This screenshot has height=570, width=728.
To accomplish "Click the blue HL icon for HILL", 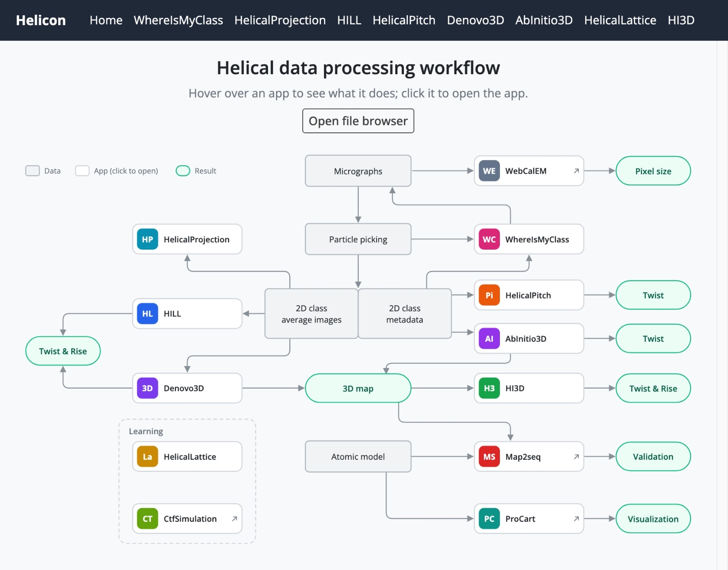I will tap(147, 313).
